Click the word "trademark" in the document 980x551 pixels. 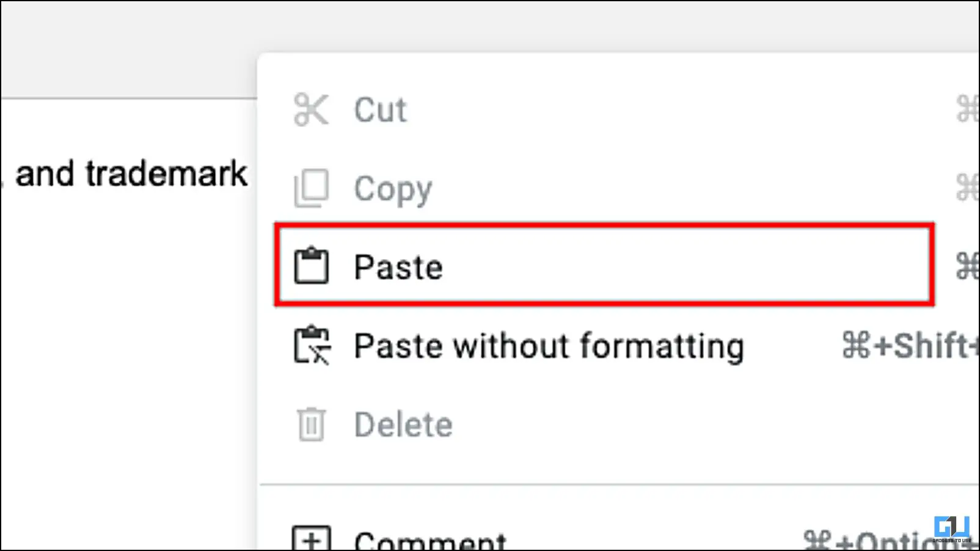166,174
